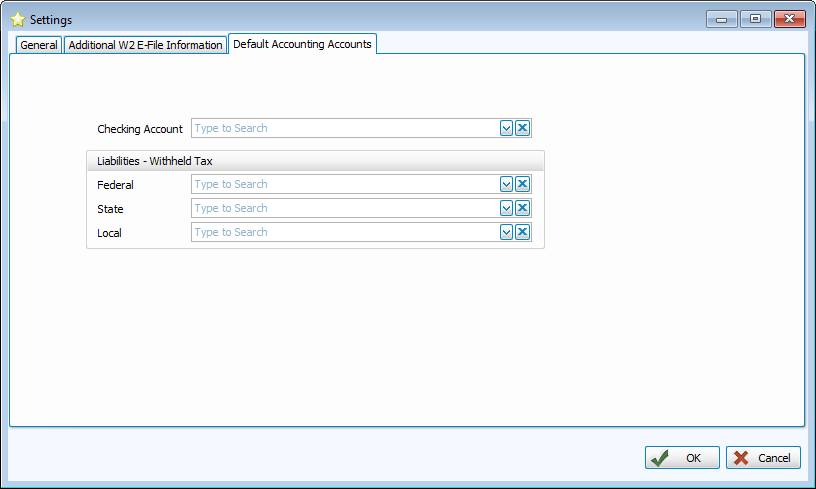Click the star icon in the title bar
This screenshot has height=489, width=816.
17,20
